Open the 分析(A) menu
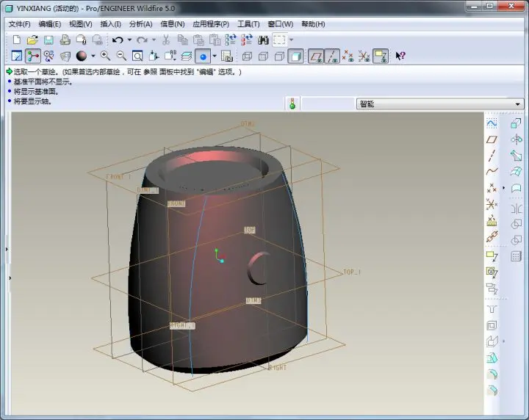The width and height of the screenshot is (529, 420). pyautogui.click(x=140, y=24)
